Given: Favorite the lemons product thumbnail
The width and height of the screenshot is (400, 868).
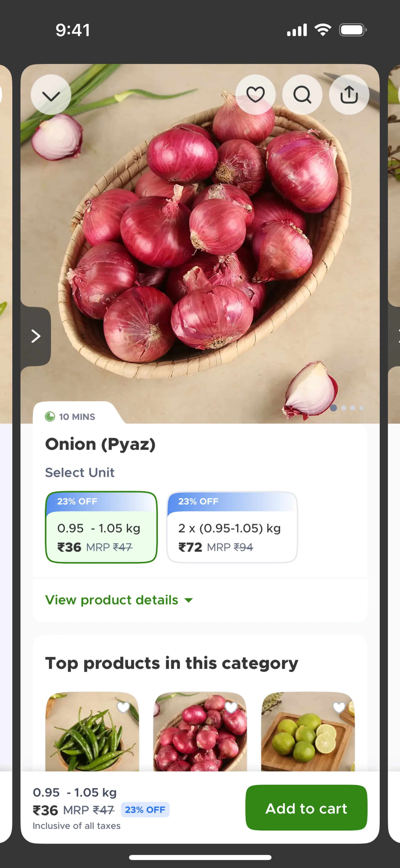Looking at the screenshot, I should tap(339, 707).
